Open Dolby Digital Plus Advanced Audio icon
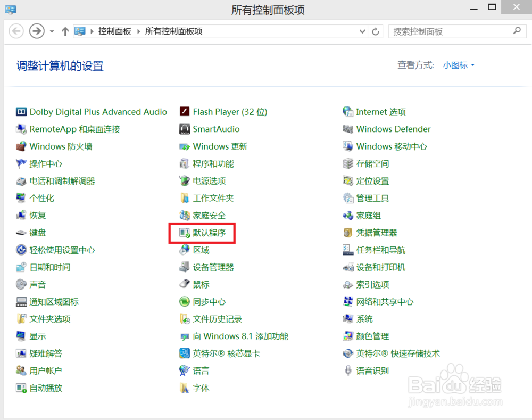Screen dimensions: 532x420 (x=21, y=112)
